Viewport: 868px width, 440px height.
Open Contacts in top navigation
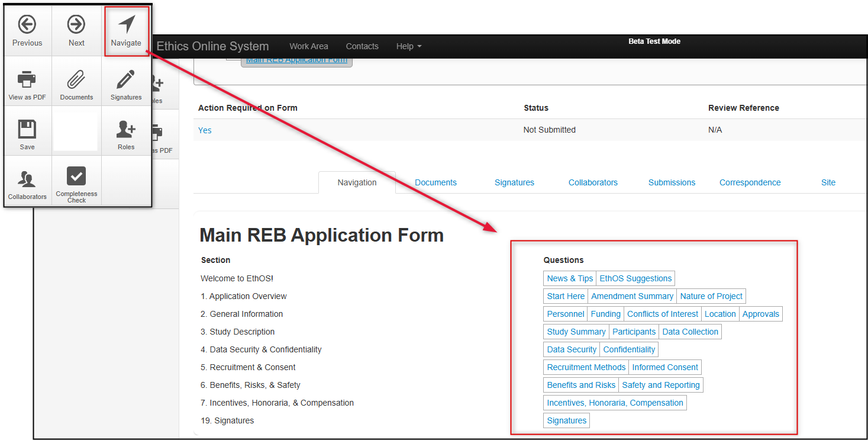point(362,46)
